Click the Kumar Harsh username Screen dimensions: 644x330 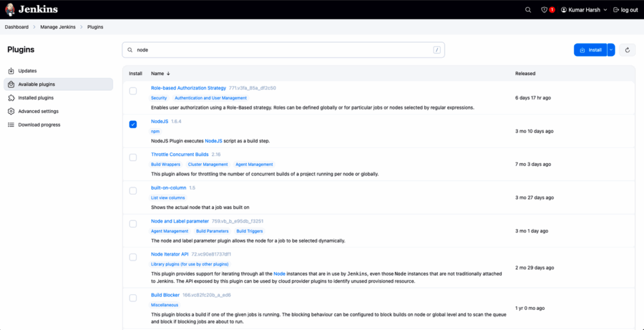click(x=584, y=10)
